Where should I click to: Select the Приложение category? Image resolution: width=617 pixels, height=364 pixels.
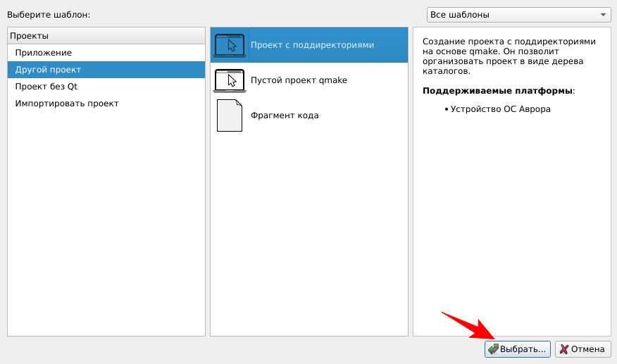pos(44,53)
